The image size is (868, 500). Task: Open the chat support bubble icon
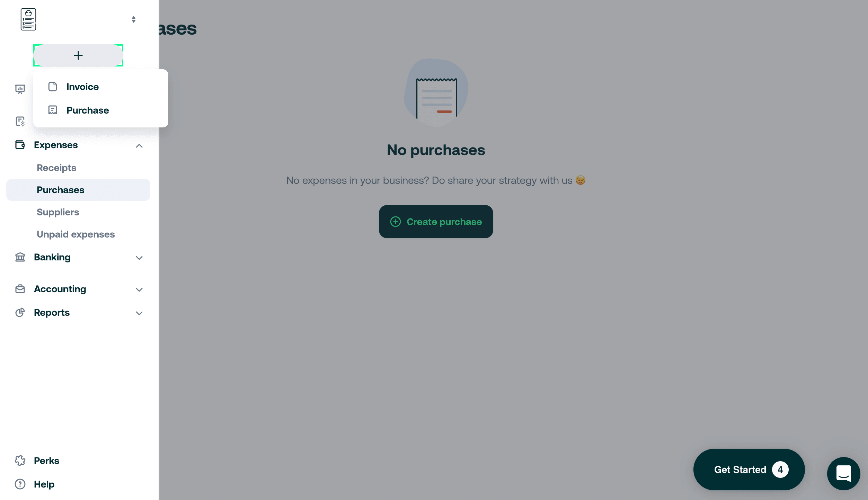point(844,474)
